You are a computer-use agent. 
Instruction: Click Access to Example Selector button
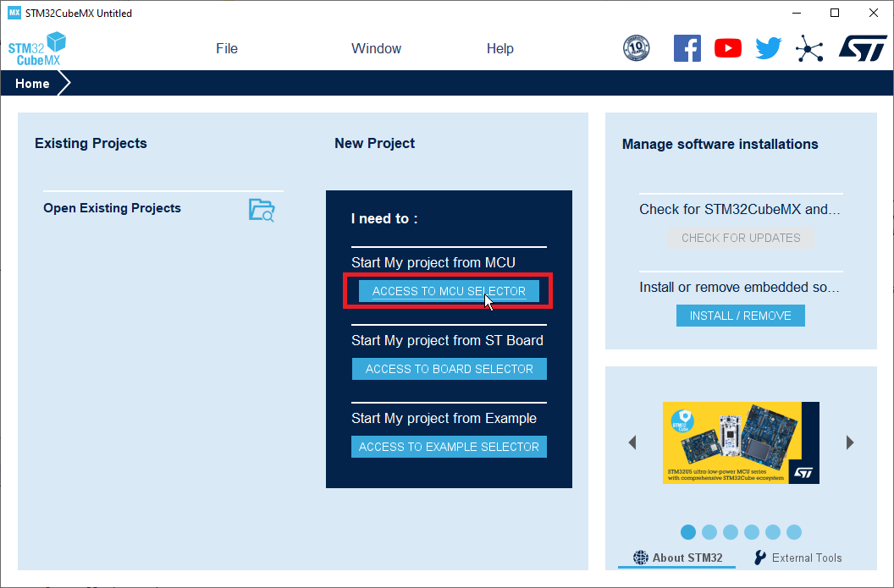[449, 447]
